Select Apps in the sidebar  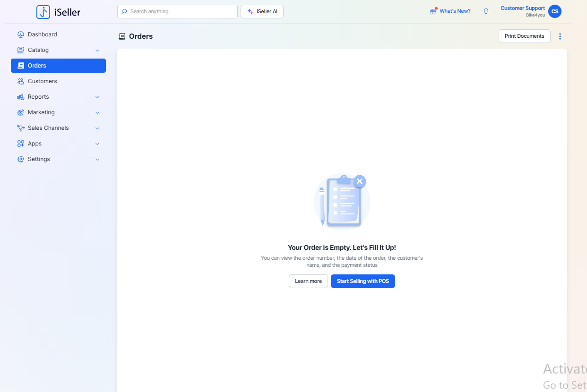click(35, 144)
